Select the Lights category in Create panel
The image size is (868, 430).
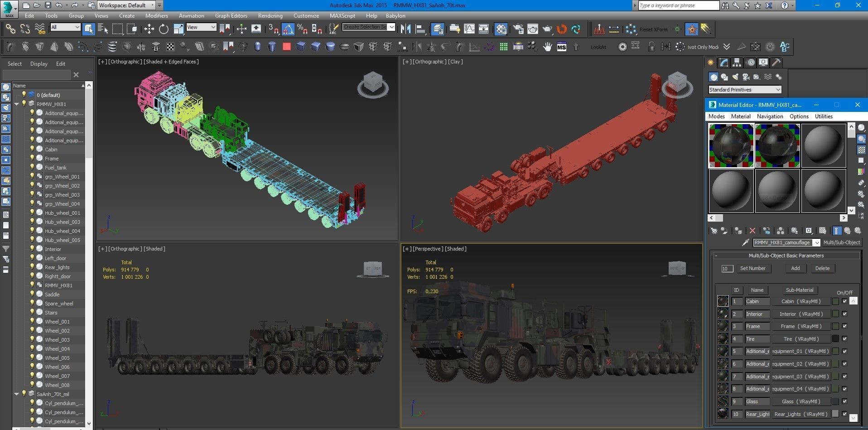[x=735, y=77]
